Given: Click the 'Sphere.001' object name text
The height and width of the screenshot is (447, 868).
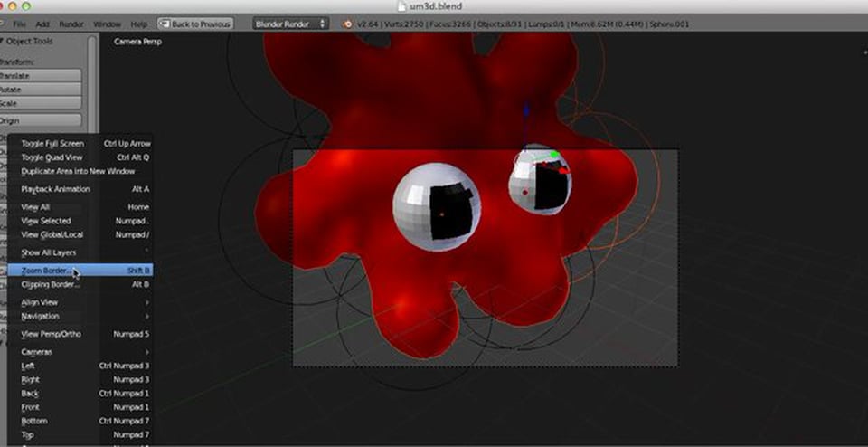Looking at the screenshot, I should (670, 24).
